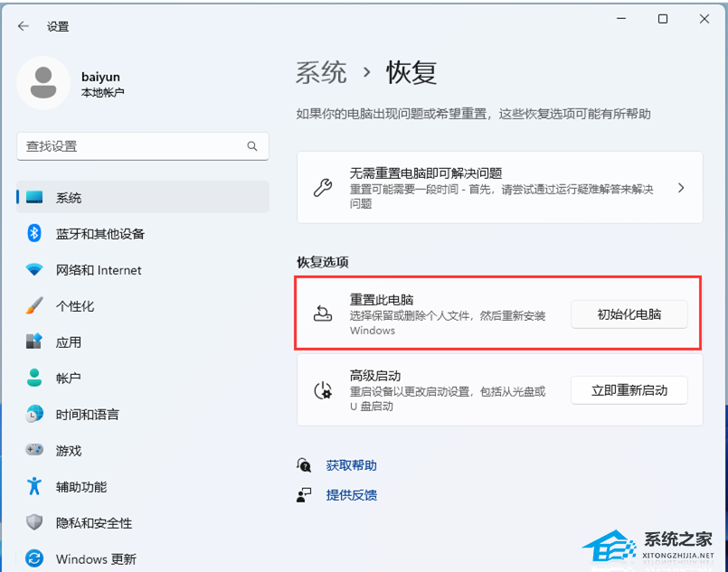Click the 设置 window title text

58,26
